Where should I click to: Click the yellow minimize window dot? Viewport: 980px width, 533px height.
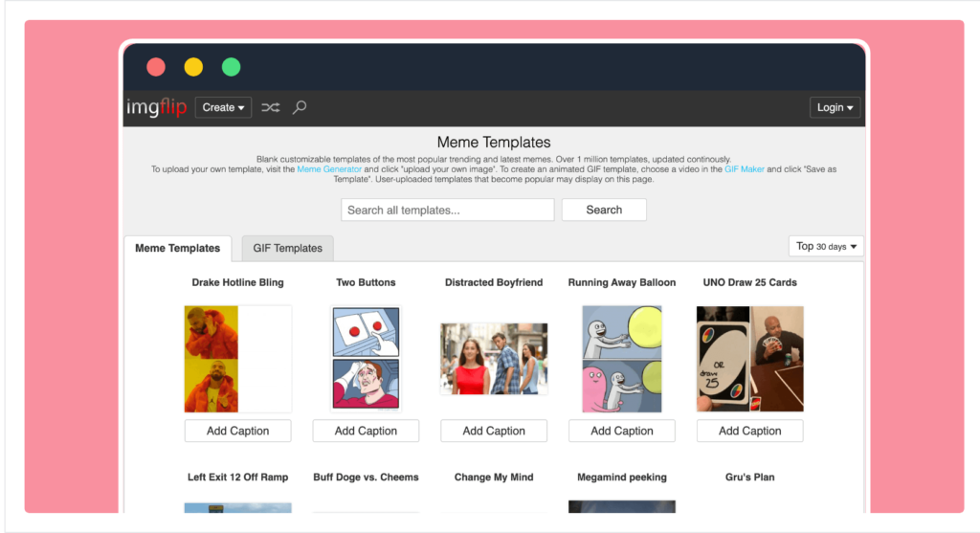193,67
